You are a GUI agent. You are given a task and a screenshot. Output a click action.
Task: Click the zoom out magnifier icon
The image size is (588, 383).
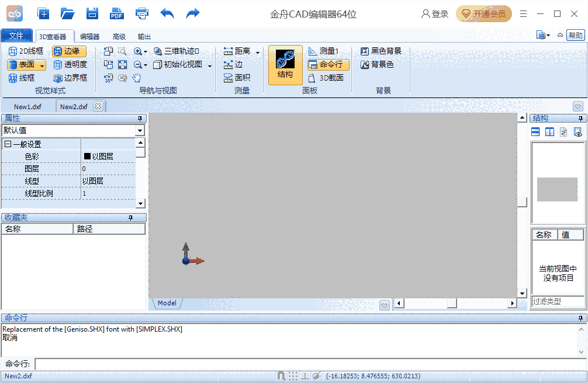137,64
